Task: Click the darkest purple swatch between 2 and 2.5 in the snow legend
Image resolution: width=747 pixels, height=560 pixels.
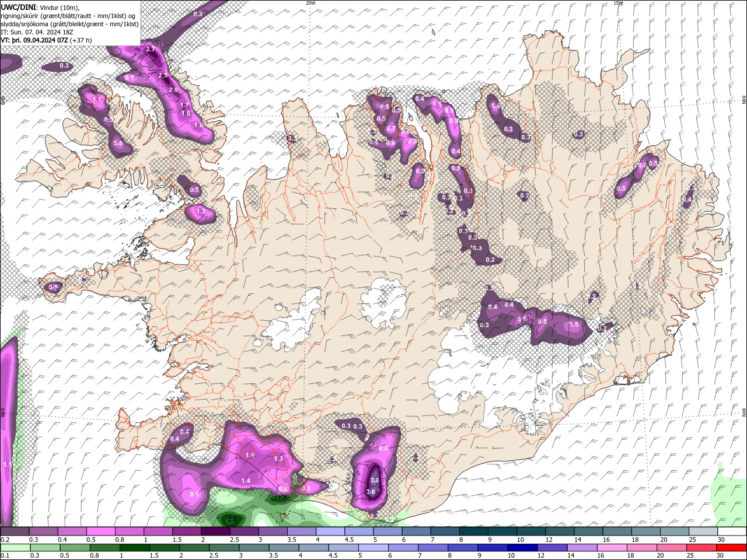Action: point(215,531)
